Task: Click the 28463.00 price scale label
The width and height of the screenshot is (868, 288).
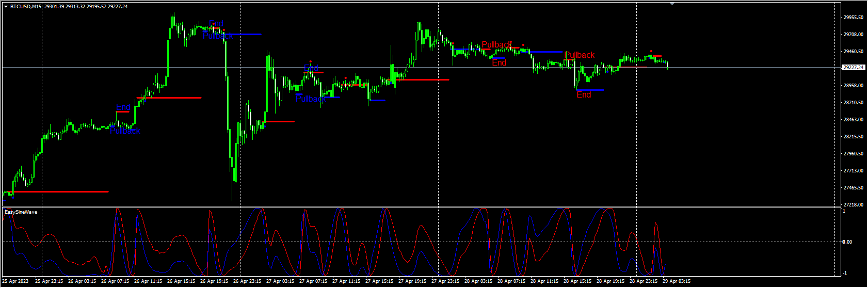Action: point(853,120)
